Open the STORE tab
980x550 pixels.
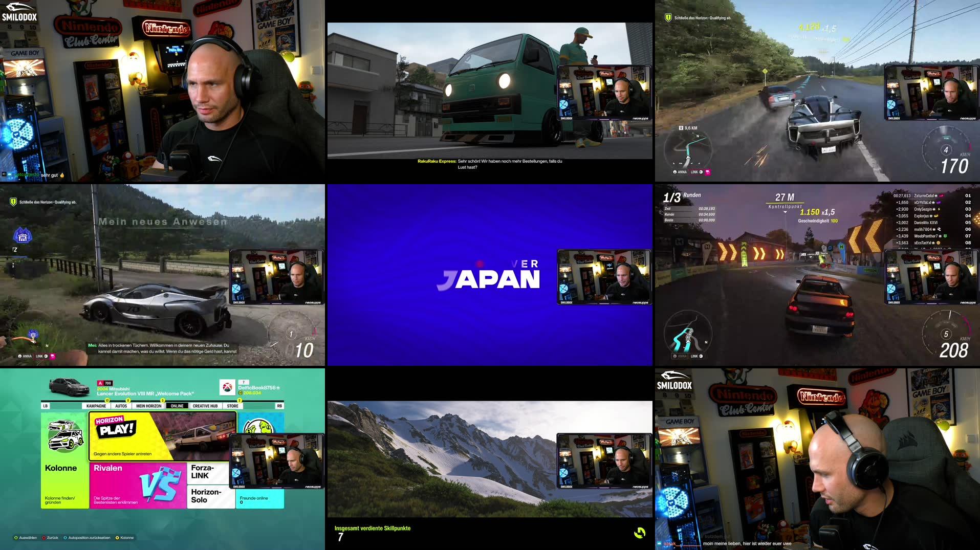pos(233,406)
